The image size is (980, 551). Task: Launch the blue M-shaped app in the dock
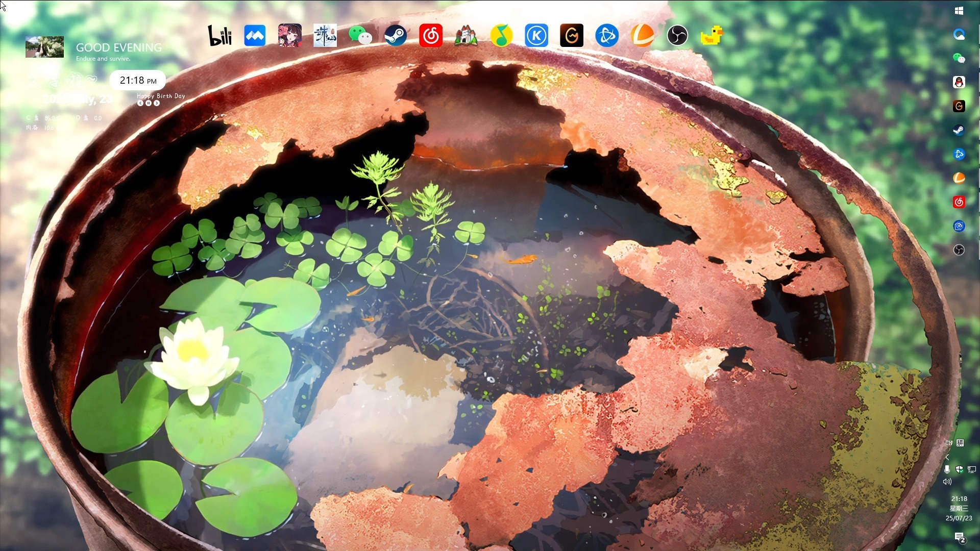click(x=255, y=36)
